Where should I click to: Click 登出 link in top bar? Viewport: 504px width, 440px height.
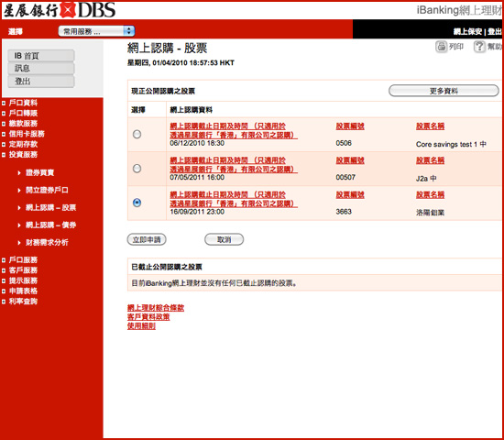[495, 31]
